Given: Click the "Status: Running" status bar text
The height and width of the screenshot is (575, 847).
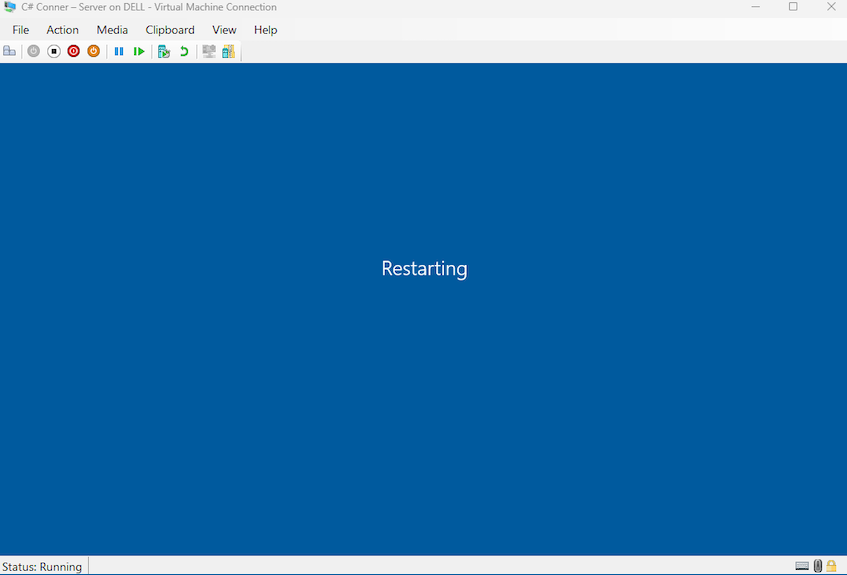Looking at the screenshot, I should coord(42,566).
